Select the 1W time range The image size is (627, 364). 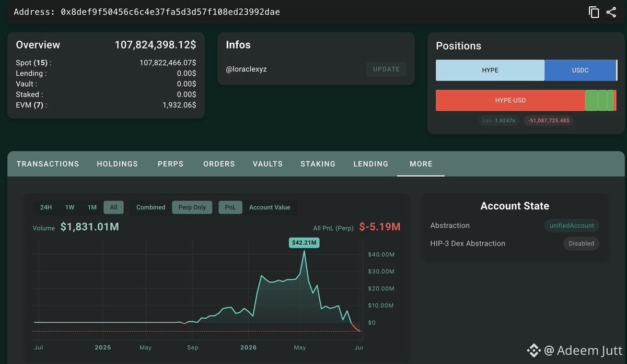(x=70, y=207)
